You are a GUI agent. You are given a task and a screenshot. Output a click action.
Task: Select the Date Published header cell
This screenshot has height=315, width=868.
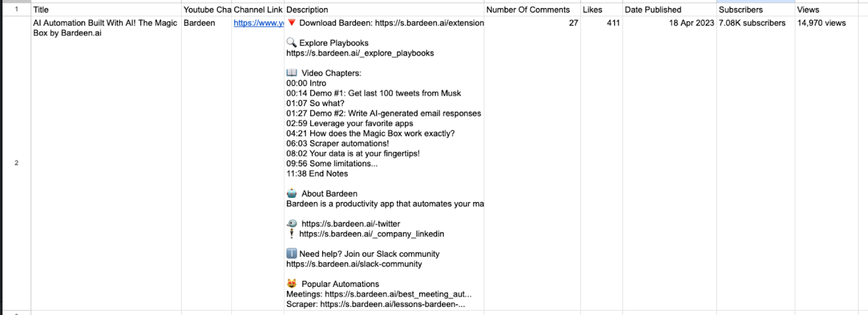coord(669,9)
